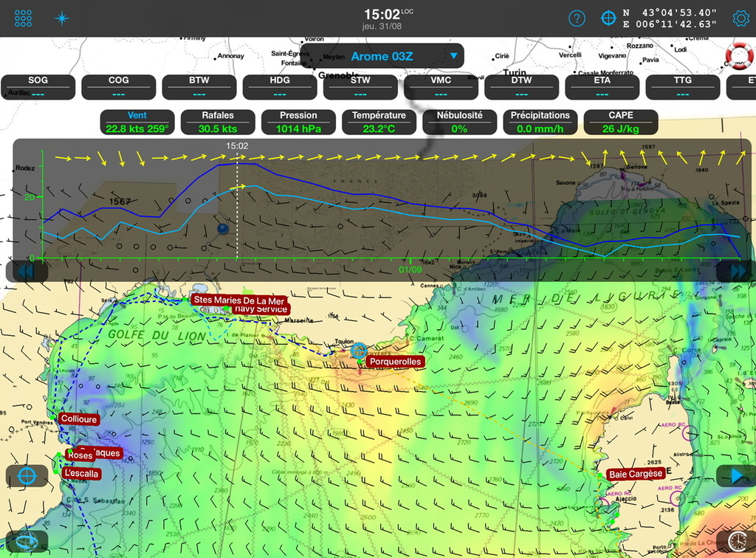This screenshot has height=558, width=756.
Task: Select the Température field
Action: point(379,123)
